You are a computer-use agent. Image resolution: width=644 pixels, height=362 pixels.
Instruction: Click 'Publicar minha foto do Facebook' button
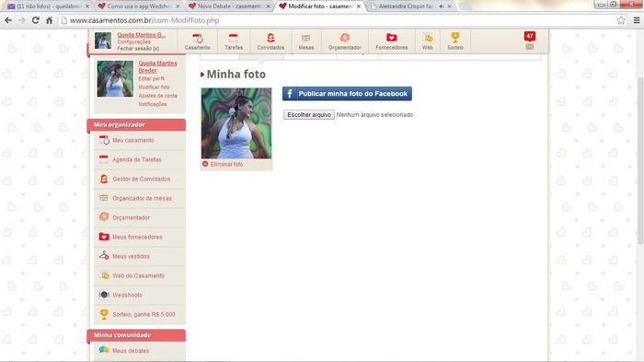coord(347,93)
